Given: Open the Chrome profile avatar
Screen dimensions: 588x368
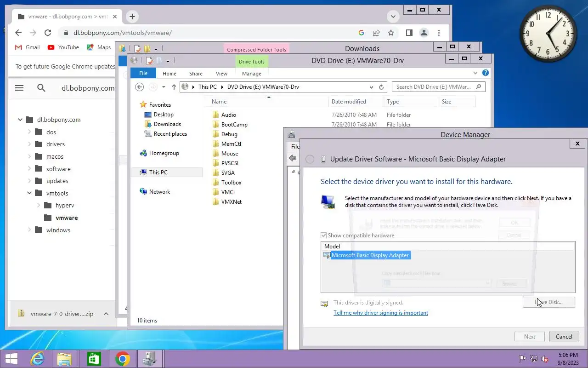Looking at the screenshot, I should pos(424,33).
